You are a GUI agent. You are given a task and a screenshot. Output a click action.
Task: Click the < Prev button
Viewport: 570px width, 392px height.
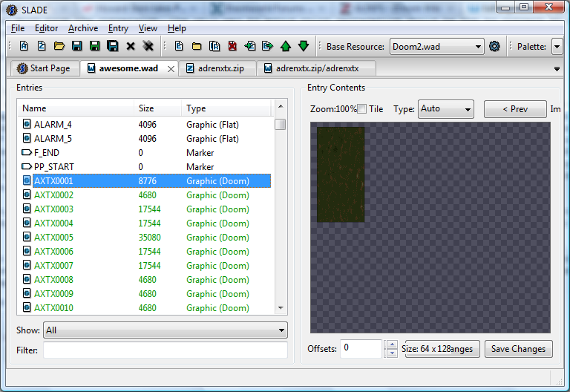(x=515, y=109)
